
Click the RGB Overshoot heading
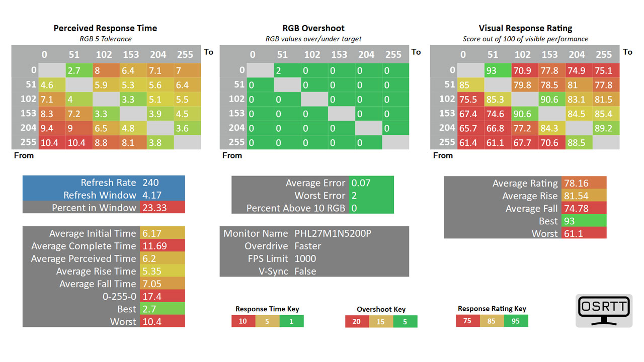click(x=313, y=28)
